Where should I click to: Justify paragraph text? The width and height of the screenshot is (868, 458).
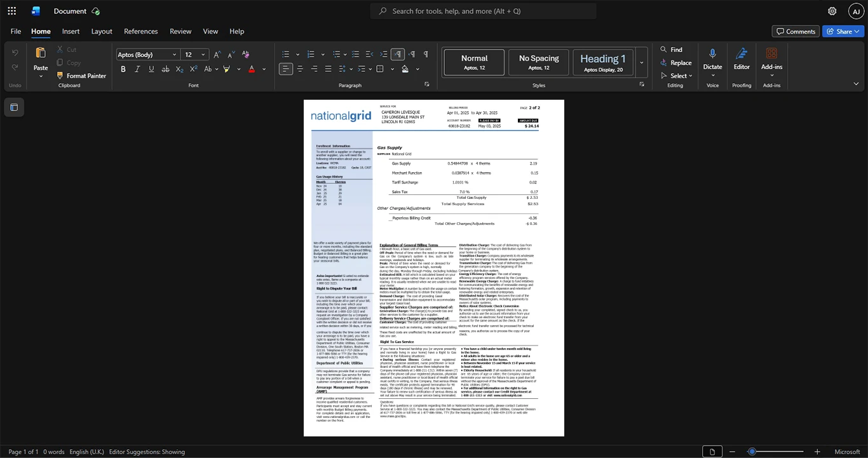coord(328,69)
